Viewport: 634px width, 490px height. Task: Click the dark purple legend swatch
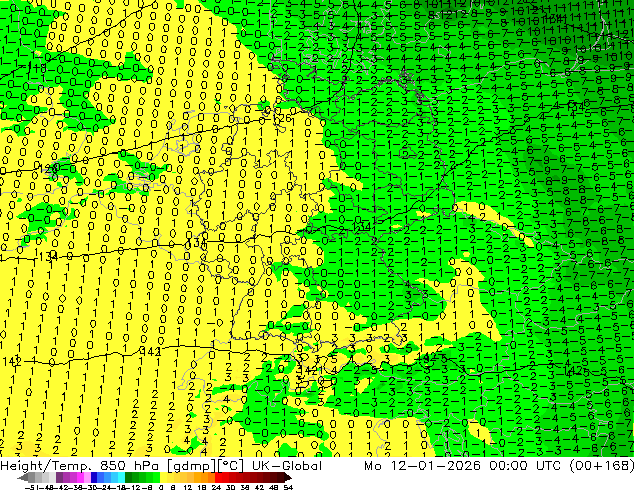coord(59,478)
